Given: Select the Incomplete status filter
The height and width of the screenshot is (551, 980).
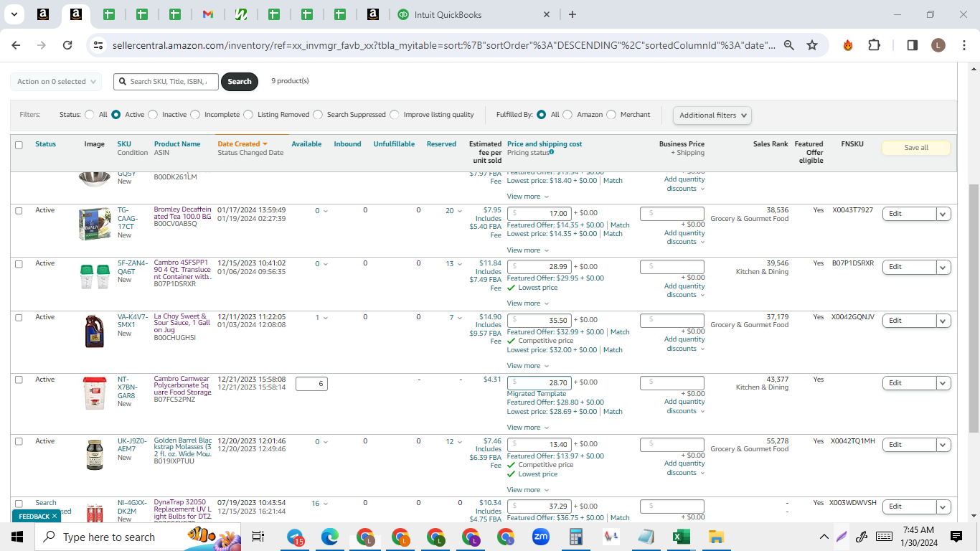Looking at the screenshot, I should pyautogui.click(x=194, y=115).
